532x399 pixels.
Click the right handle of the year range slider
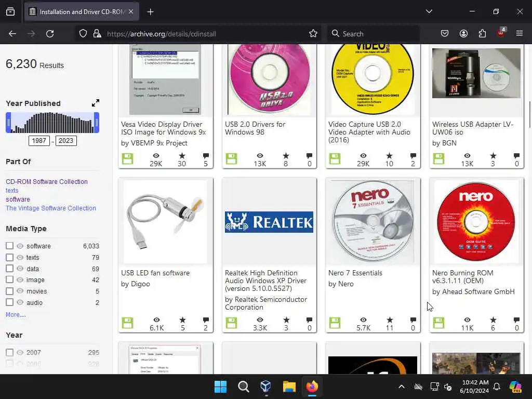click(97, 123)
